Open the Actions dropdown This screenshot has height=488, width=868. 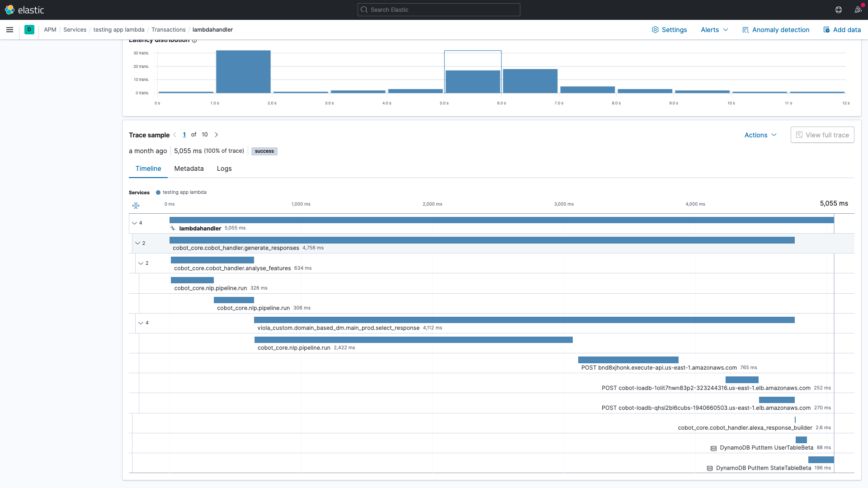(760, 135)
